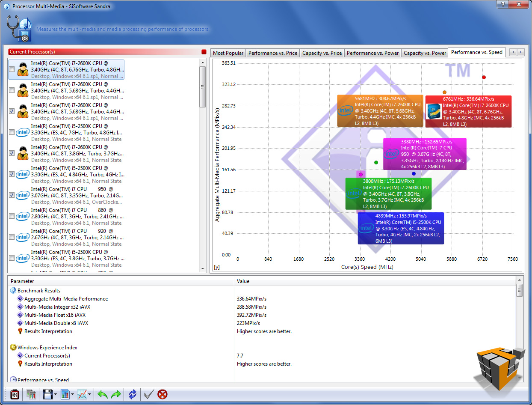Click the 7.7 Windows Experience Index value
This screenshot has width=532, height=405.
[x=240, y=356]
